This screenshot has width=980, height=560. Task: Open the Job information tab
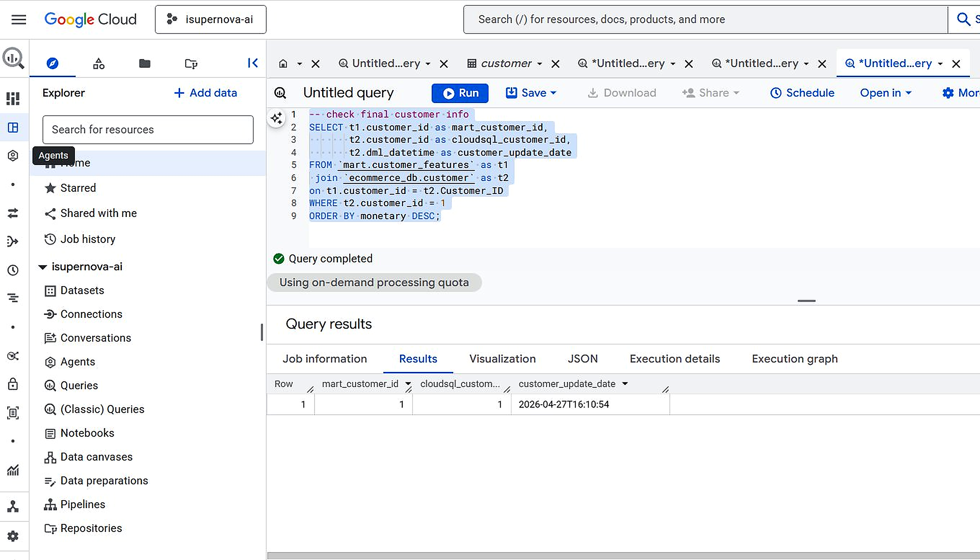click(325, 359)
